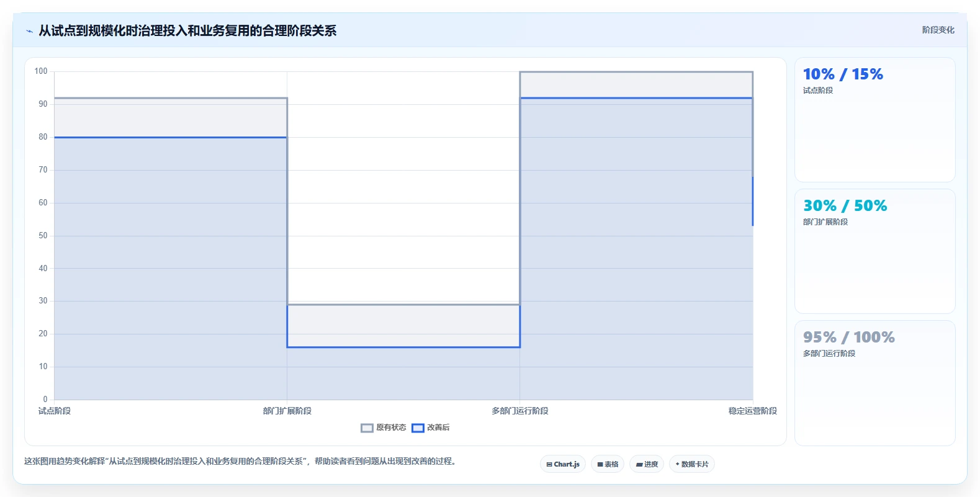Click the y-axis value 50

(43, 236)
